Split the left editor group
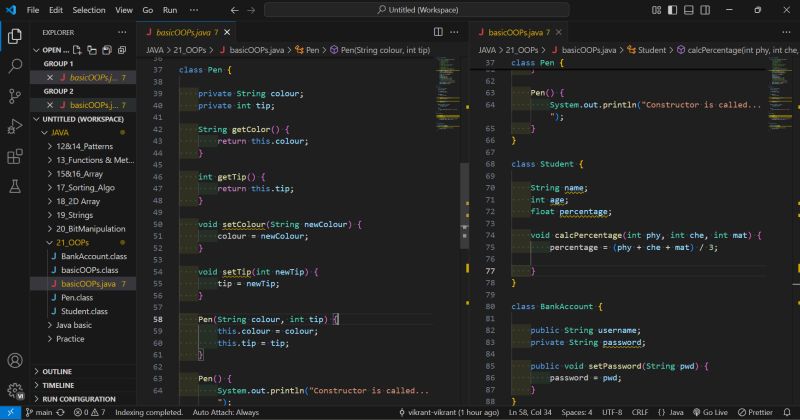This screenshot has width=800, height=420. [x=438, y=32]
